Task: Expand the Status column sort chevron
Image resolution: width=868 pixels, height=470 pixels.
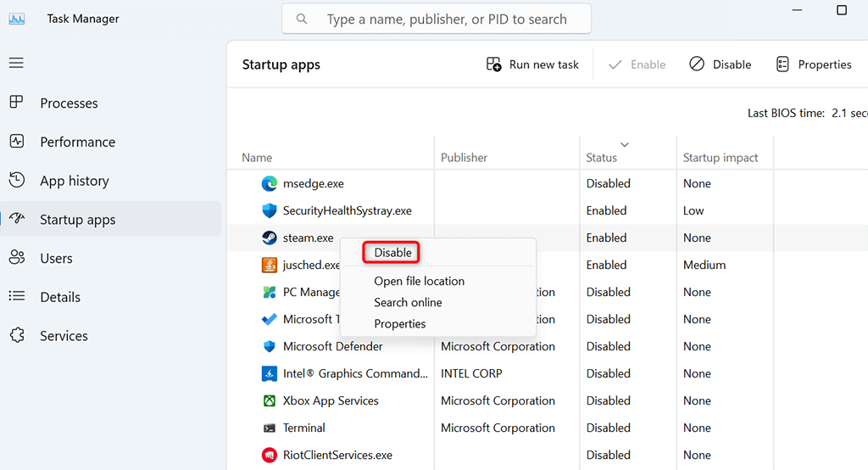Action: pyautogui.click(x=626, y=143)
